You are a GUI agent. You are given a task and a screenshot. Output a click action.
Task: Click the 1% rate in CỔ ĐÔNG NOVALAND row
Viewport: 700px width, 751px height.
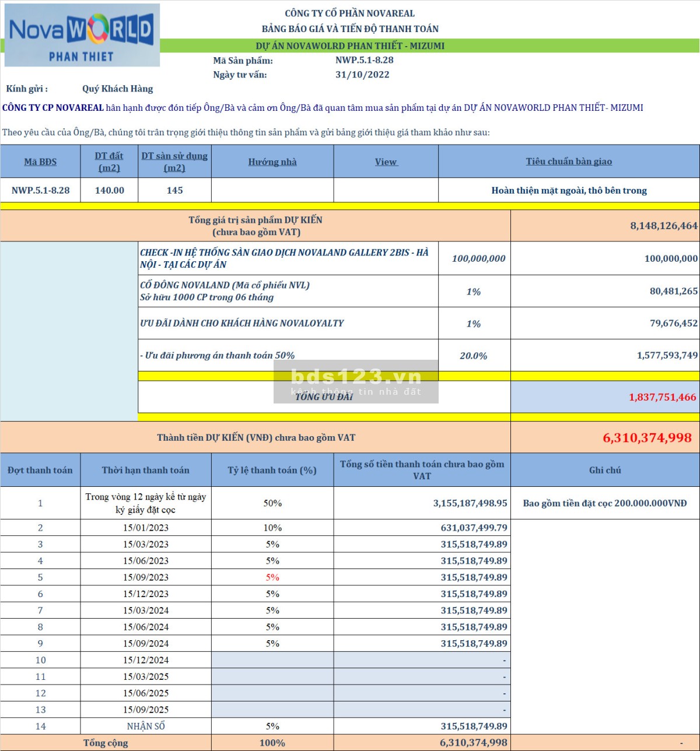point(474,292)
